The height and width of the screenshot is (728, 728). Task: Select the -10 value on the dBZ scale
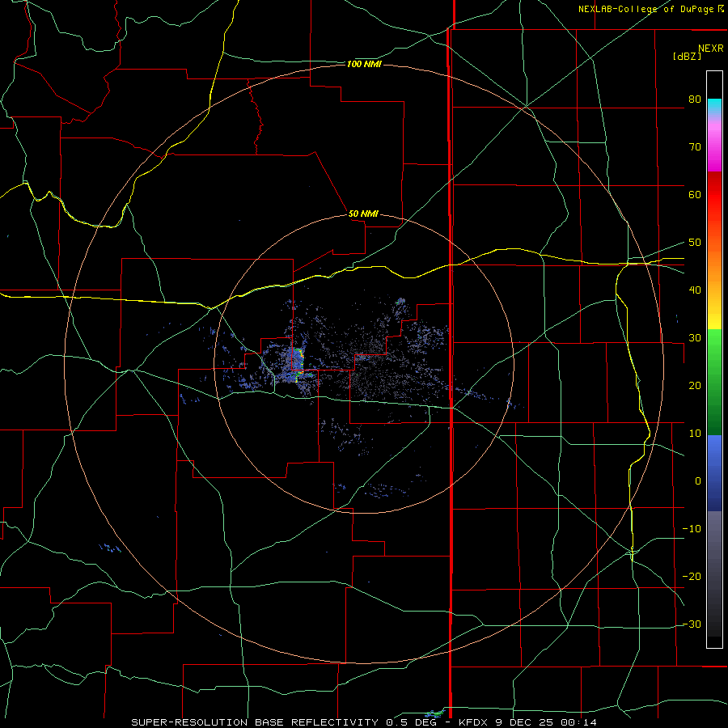pos(692,529)
